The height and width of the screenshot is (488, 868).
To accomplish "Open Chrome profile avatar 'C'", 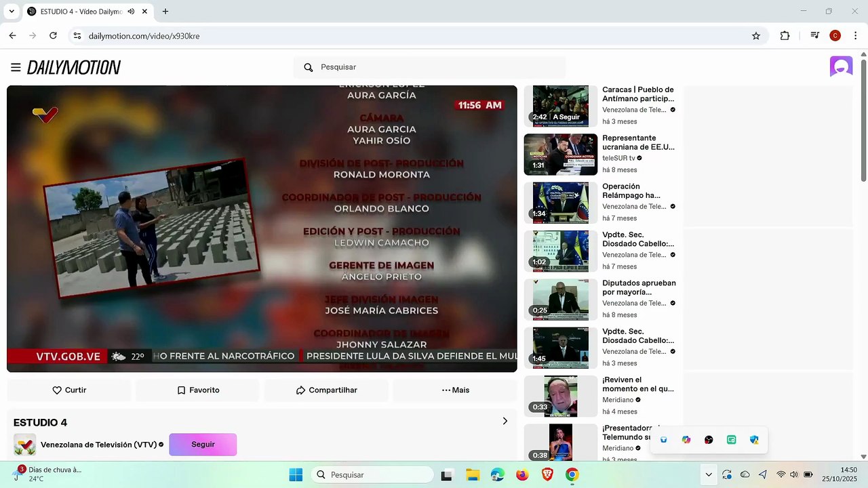I will [835, 36].
